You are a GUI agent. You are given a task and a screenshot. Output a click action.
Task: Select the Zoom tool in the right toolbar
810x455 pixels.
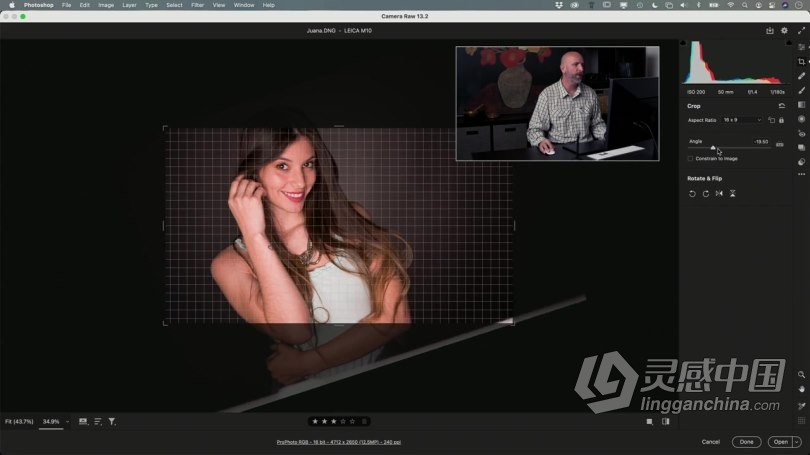pos(801,375)
